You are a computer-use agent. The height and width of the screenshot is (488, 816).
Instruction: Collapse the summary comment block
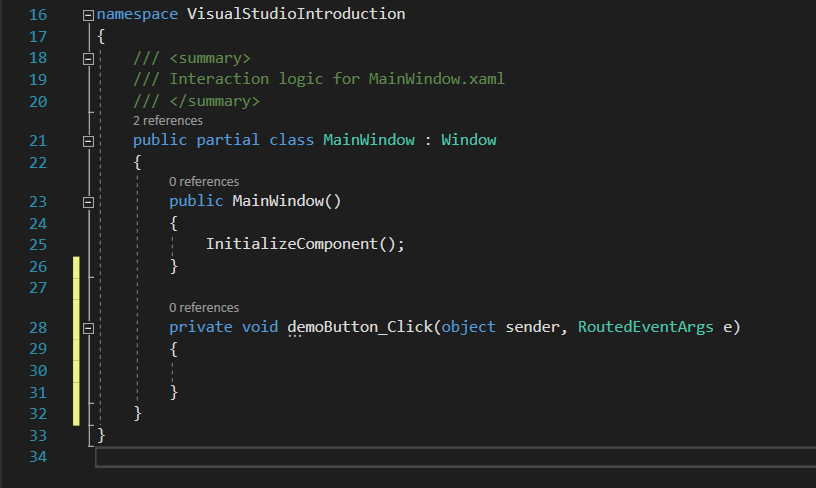point(89,58)
